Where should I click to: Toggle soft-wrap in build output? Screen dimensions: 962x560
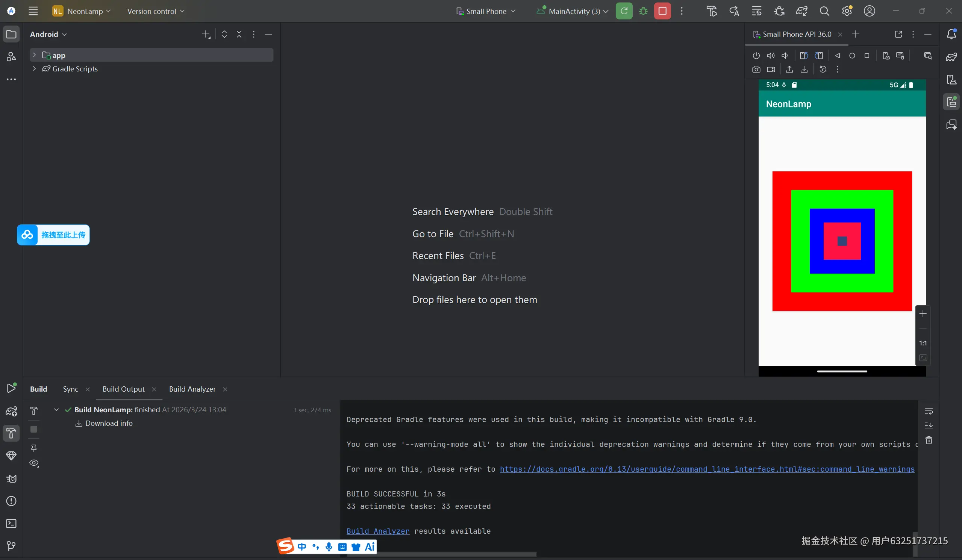[929, 411]
